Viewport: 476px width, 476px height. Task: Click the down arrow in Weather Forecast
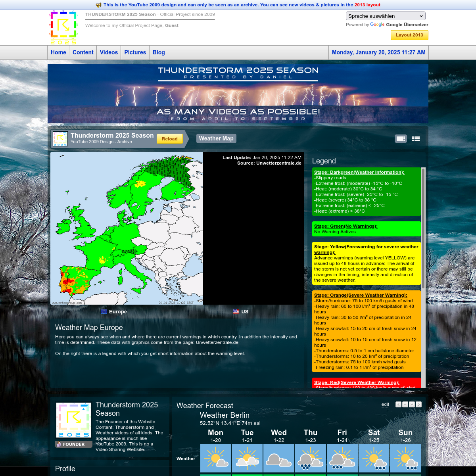coord(412,405)
